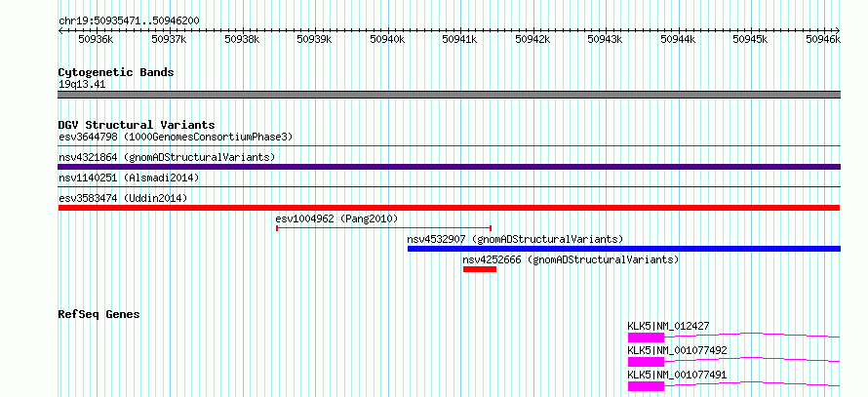This screenshot has width=868, height=397.
Task: Click the 50941k ruler tick label
Action: click(460, 39)
